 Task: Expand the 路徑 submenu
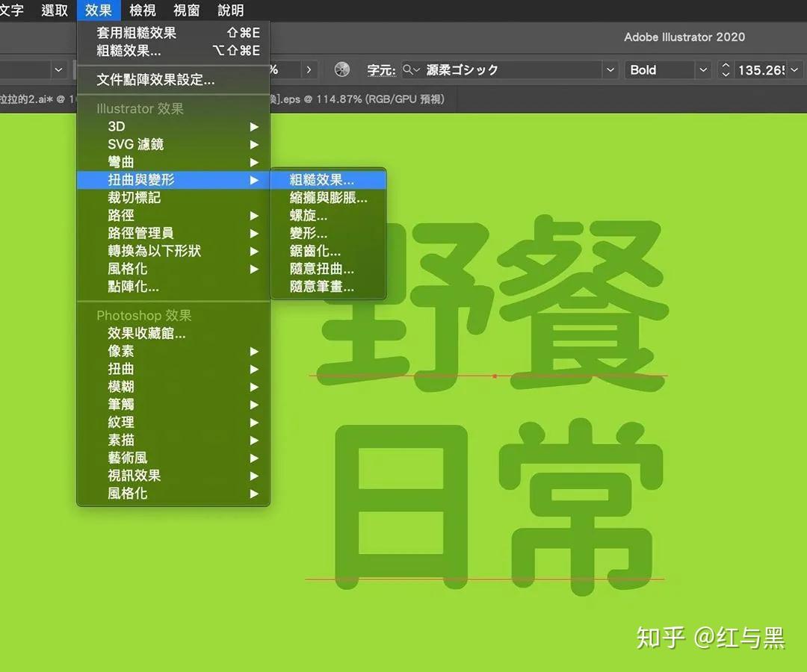point(173,216)
